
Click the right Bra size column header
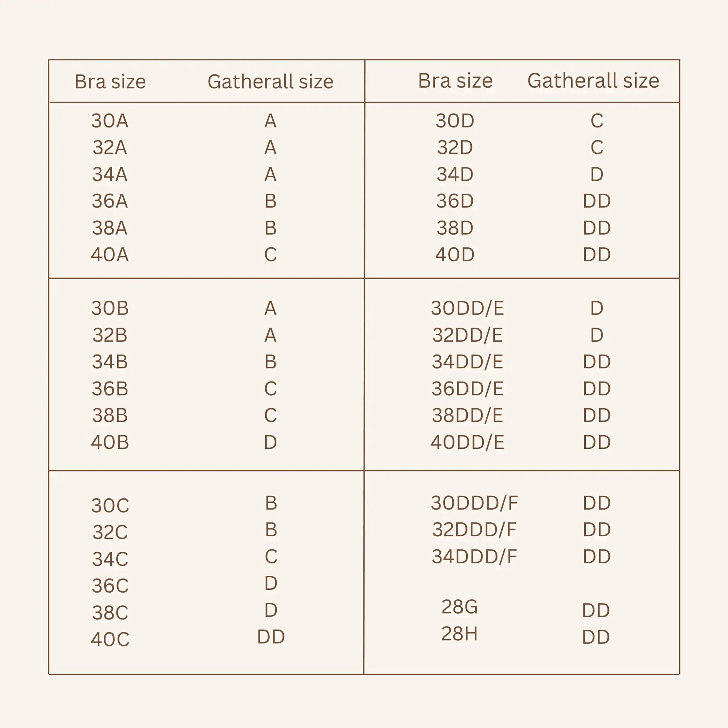(x=455, y=81)
